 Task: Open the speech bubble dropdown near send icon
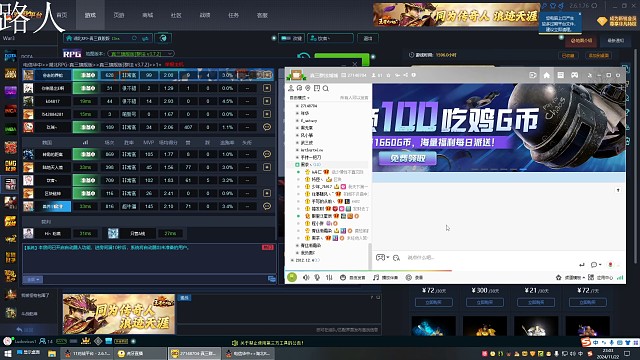pyautogui.click(x=596, y=264)
